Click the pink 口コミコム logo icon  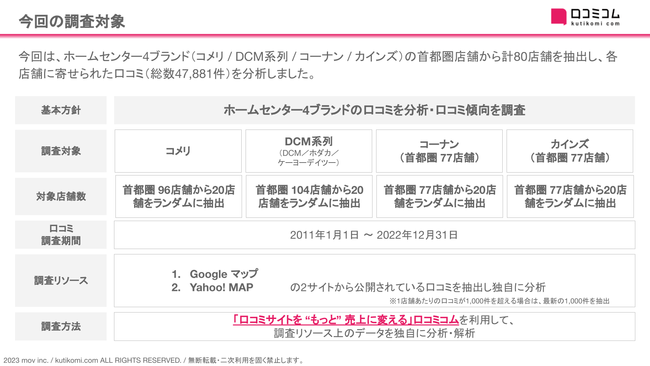point(558,17)
